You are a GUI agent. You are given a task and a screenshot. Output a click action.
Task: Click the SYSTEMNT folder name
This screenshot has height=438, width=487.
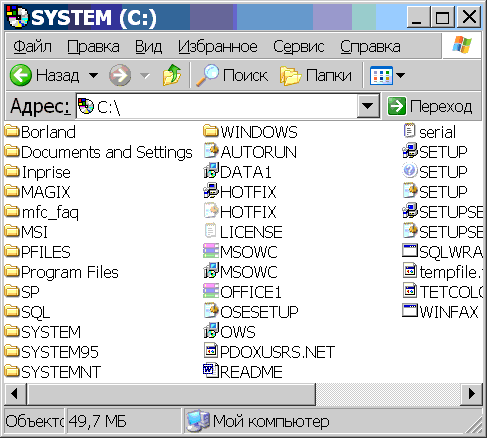pyautogui.click(x=61, y=372)
